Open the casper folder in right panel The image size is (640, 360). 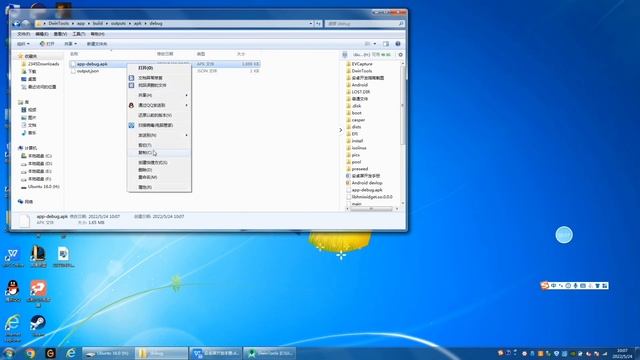click(356, 120)
